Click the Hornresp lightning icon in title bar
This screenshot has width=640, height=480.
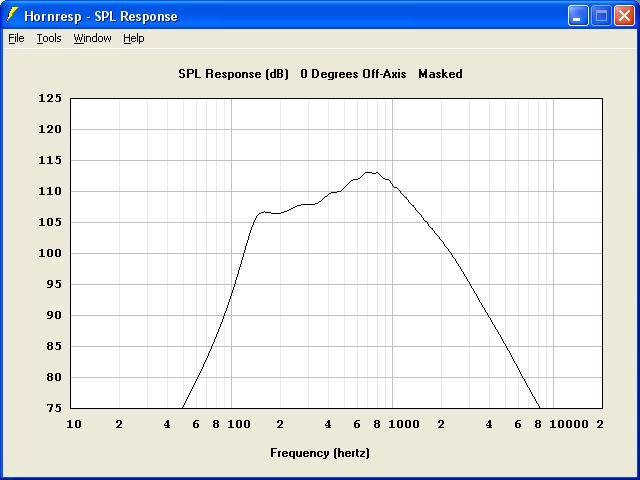point(13,15)
